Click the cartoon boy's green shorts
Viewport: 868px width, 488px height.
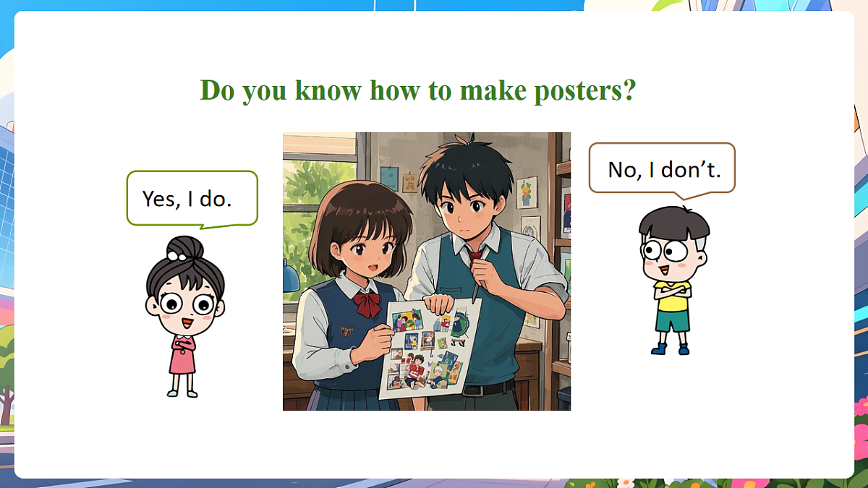[x=672, y=319]
